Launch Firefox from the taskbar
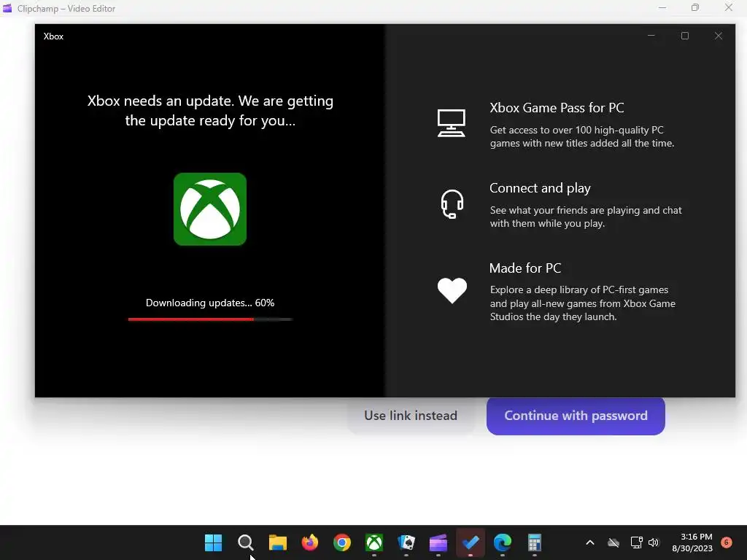 309,542
